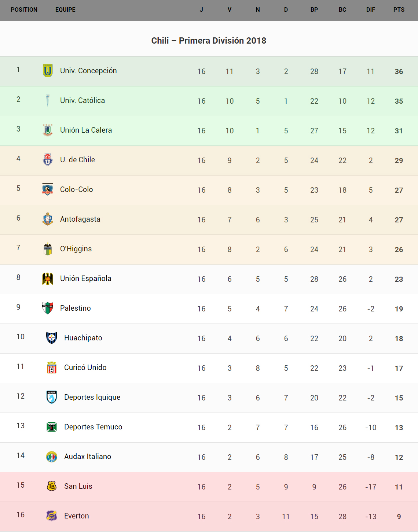Open the Antofagasta team name link

[x=80, y=219]
